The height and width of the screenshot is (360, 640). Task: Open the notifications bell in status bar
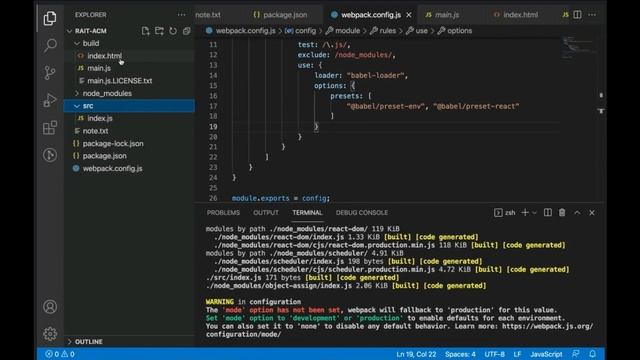point(592,353)
